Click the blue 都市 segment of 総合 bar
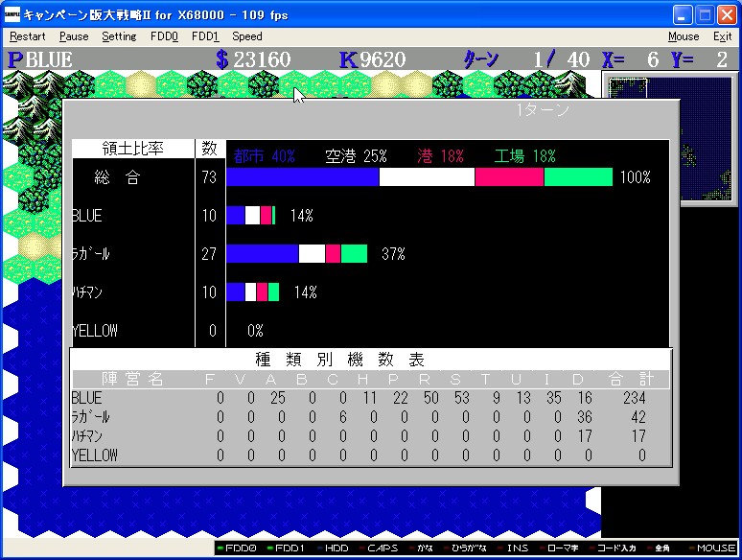 (x=302, y=177)
